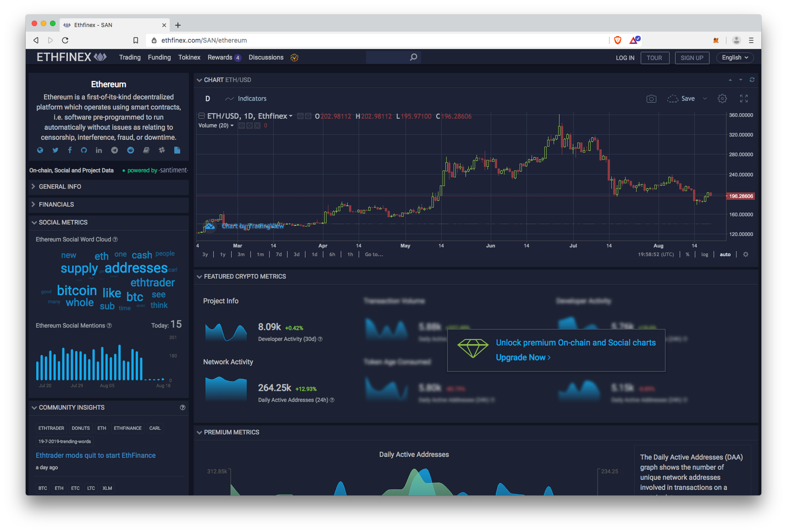Screen dimensions: 787x532
Task: Bookmark this page in browser
Action: tap(136, 40)
